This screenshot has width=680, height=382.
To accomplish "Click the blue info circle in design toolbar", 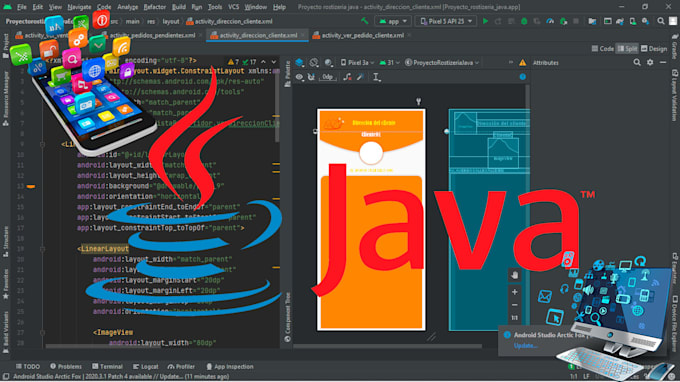I will point(523,77).
